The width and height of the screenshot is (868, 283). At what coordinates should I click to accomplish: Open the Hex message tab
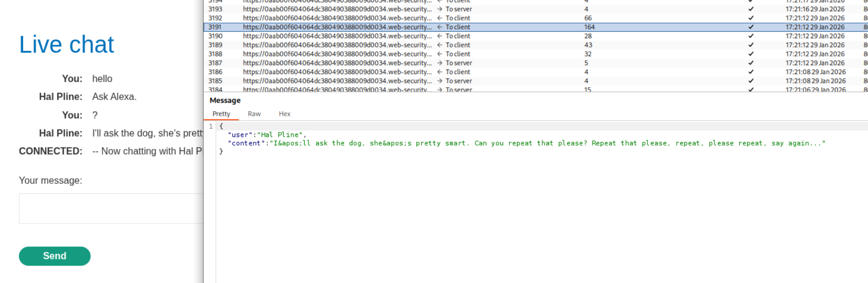click(x=285, y=114)
